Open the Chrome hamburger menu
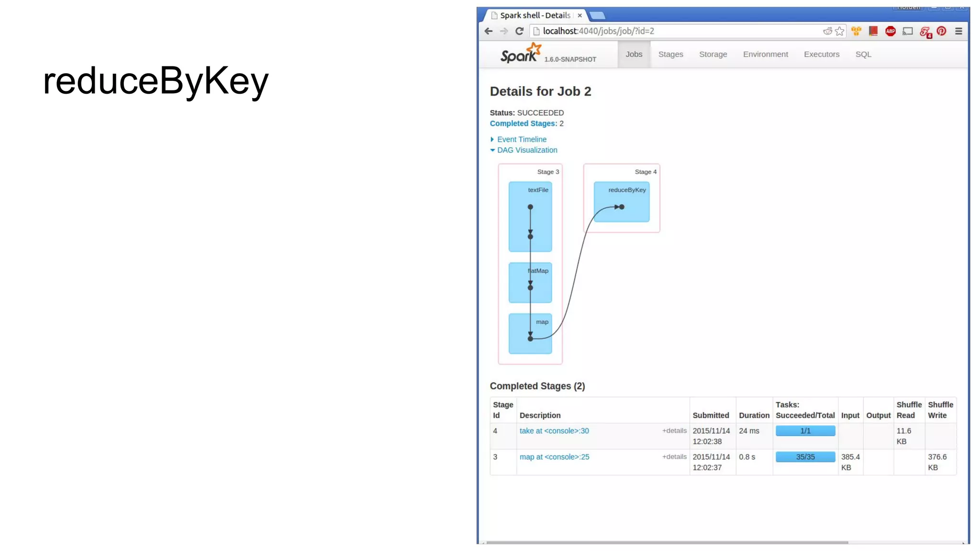 958,31
